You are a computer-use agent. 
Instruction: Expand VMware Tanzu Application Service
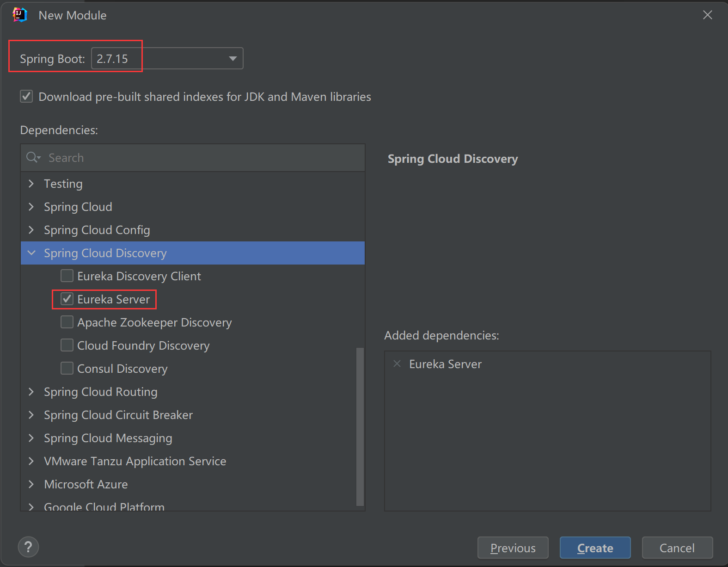(x=31, y=461)
